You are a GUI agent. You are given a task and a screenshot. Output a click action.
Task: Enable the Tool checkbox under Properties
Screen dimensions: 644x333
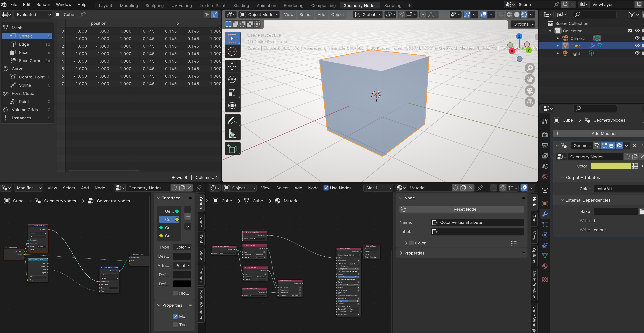[175, 325]
